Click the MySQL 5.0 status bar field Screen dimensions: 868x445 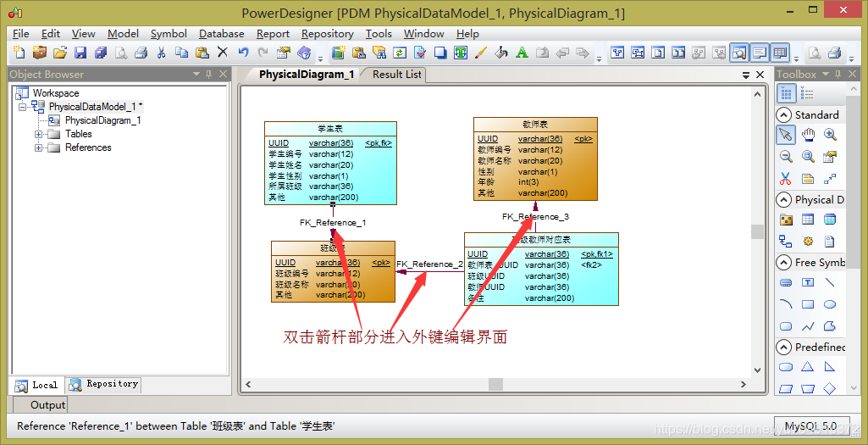811,426
